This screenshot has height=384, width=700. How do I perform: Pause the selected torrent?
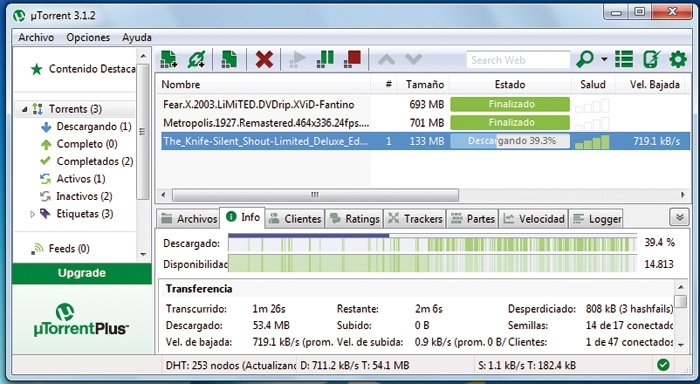point(325,59)
